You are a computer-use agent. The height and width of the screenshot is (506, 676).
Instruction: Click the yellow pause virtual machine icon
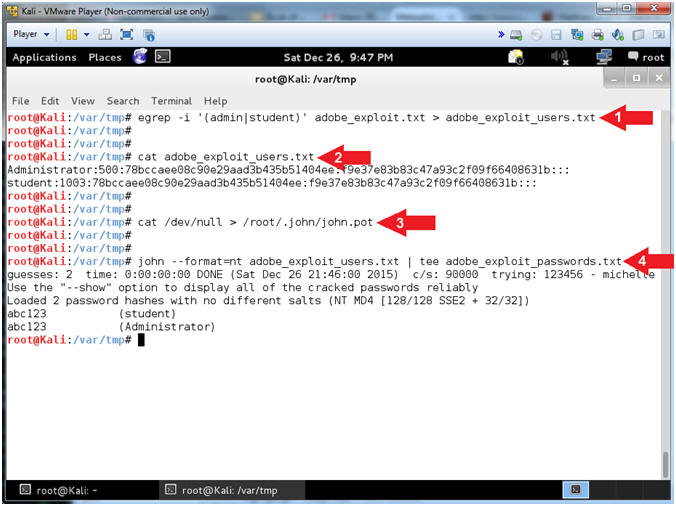(72, 34)
